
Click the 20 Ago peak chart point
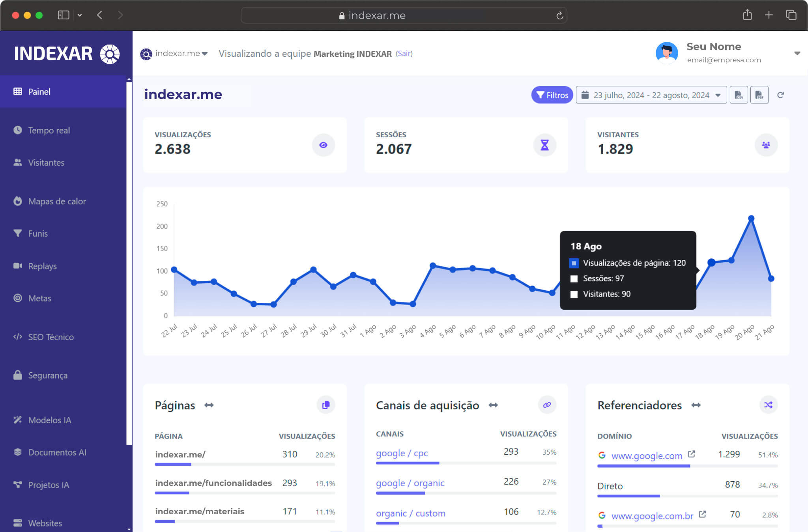point(751,218)
